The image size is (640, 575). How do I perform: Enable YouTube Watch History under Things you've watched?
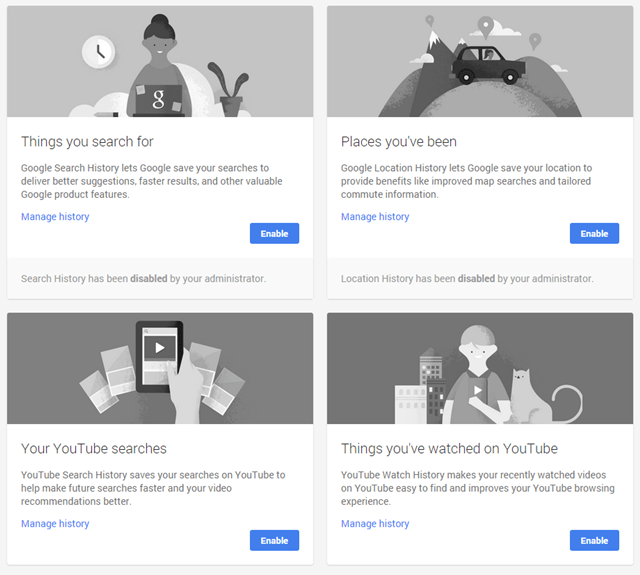click(594, 540)
